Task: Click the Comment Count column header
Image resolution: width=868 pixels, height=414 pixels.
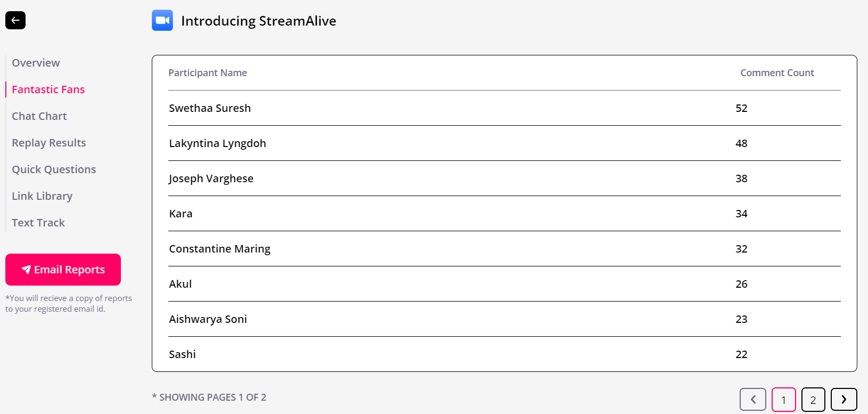Action: click(x=777, y=73)
